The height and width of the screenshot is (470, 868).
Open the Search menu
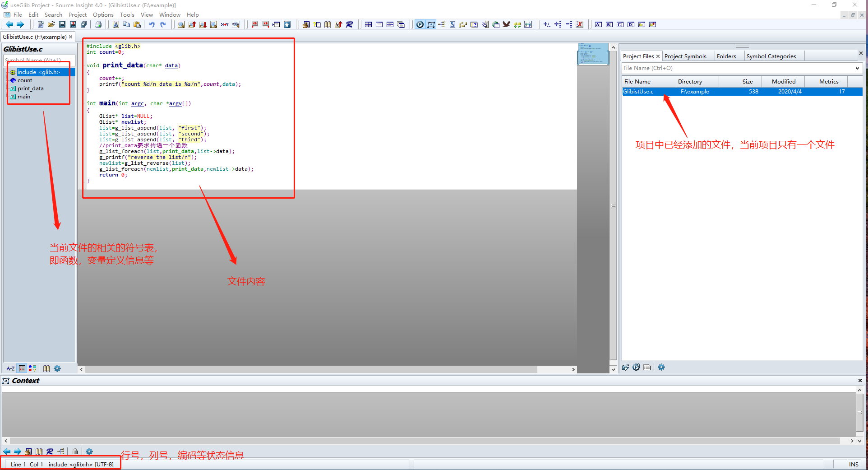(53, 14)
